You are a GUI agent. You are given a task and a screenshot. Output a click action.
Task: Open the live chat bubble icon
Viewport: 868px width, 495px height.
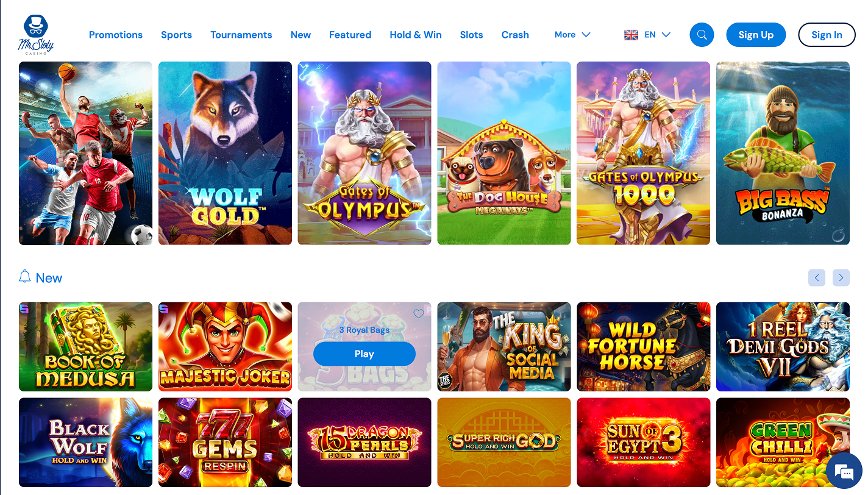coord(844,471)
